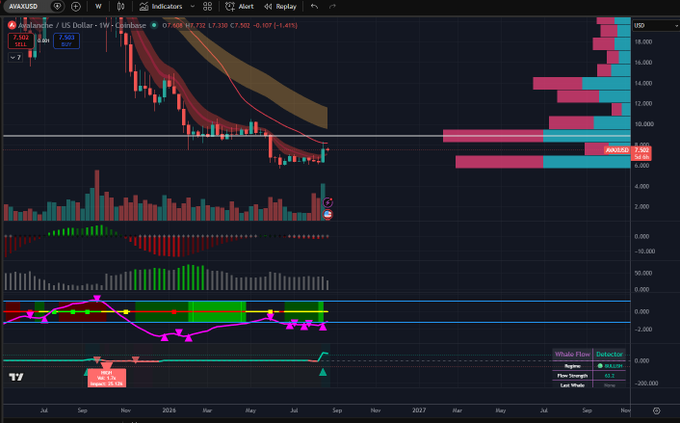
Task: Click the red 7.502 SELL button
Action: click(x=20, y=41)
